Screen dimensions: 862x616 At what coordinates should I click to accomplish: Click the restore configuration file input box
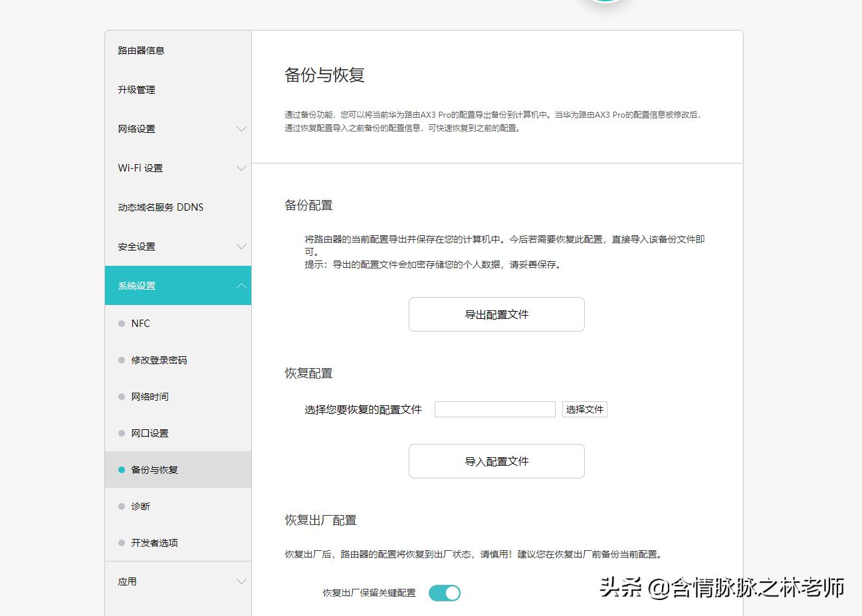coord(494,409)
